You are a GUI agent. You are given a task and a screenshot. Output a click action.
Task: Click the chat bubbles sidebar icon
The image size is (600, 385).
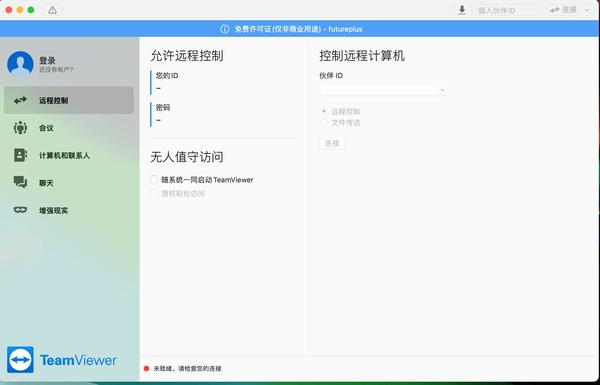[x=20, y=182]
